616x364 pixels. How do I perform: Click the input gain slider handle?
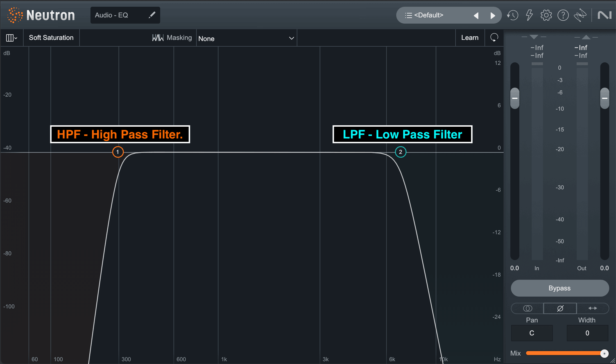pyautogui.click(x=515, y=98)
